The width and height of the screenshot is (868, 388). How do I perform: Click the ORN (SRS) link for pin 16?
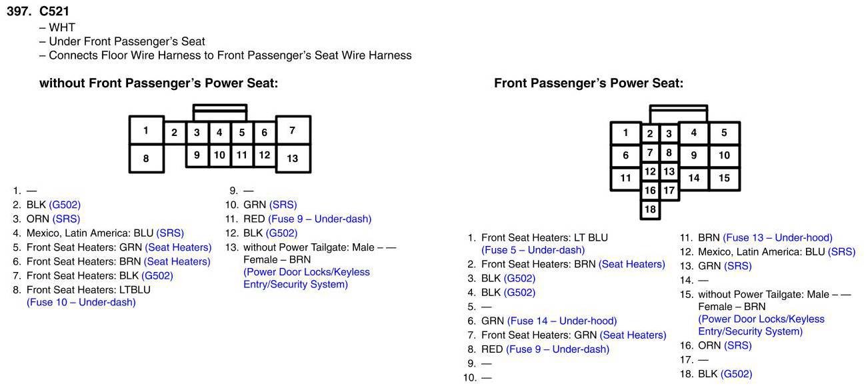pos(738,346)
